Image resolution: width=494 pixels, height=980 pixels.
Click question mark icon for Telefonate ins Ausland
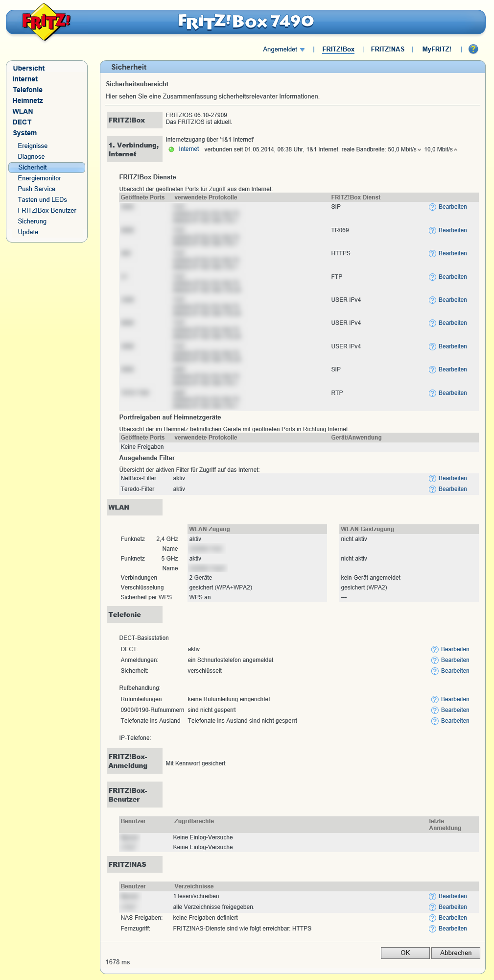tap(435, 721)
